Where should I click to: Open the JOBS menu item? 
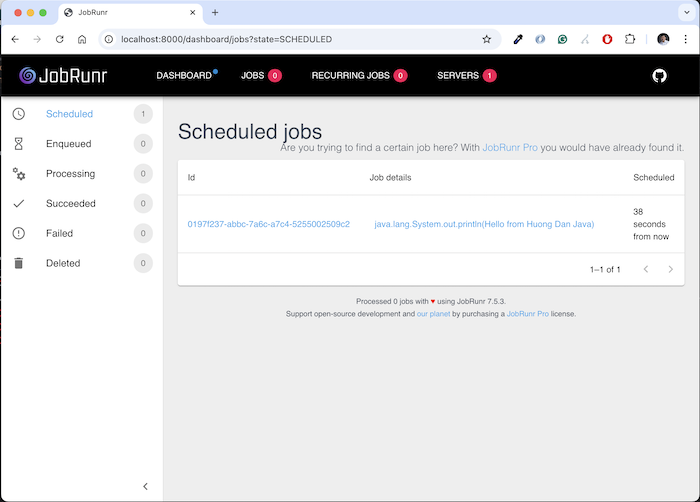(261, 75)
